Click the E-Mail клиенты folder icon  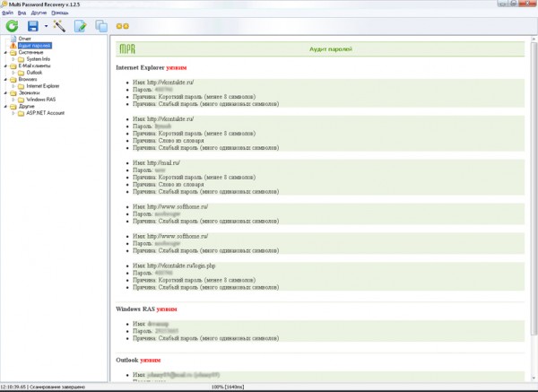click(13, 65)
